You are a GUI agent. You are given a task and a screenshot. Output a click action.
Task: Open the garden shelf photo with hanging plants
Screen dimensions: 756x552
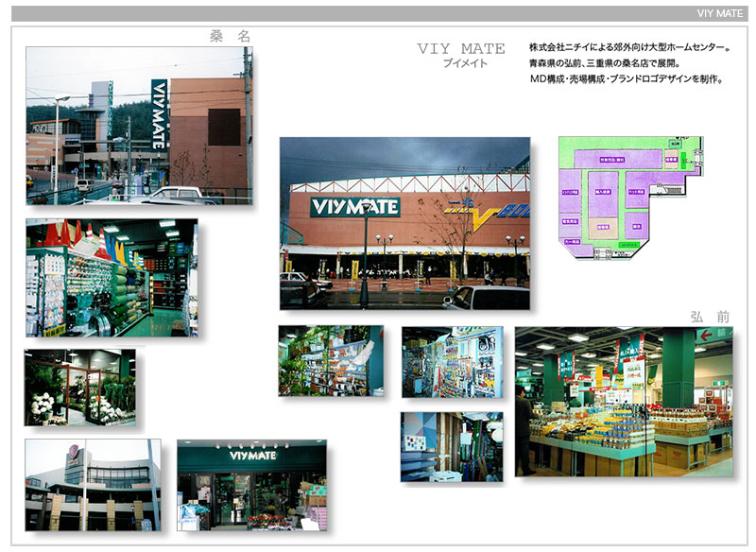pos(332,361)
